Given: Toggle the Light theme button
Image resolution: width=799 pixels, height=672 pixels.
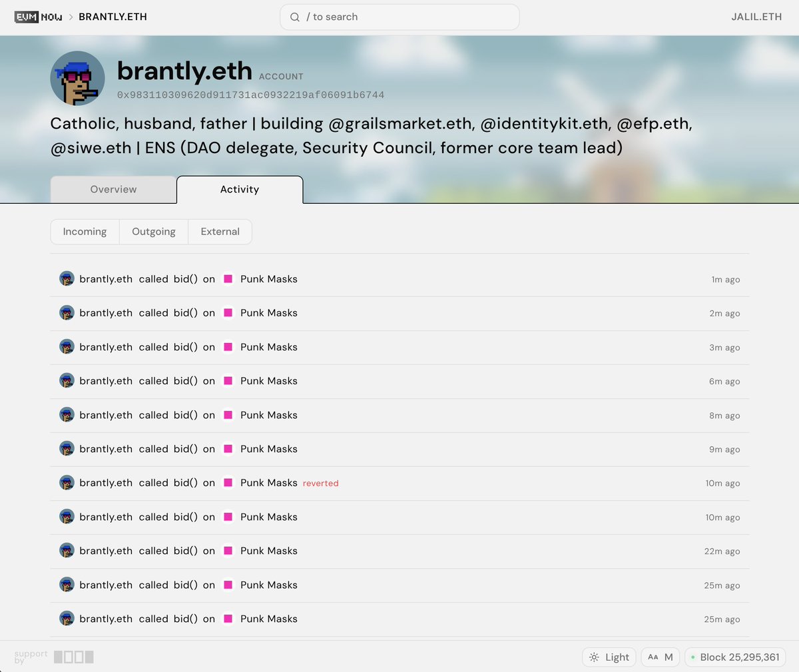Looking at the screenshot, I should click(x=609, y=657).
